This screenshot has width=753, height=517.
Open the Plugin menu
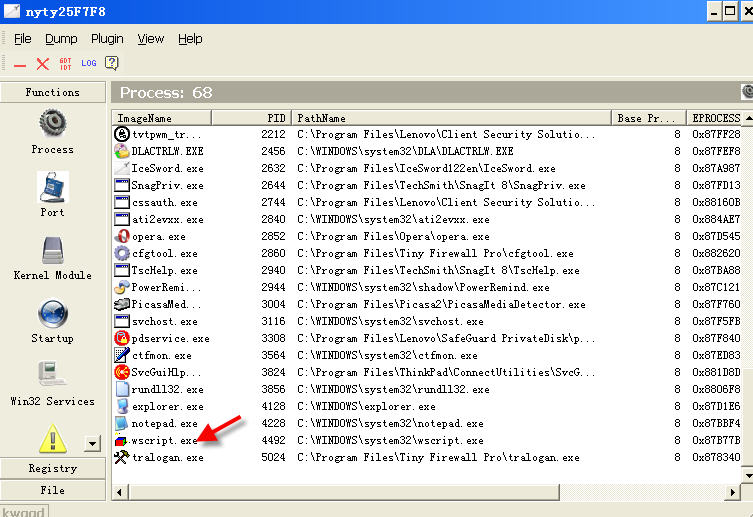click(107, 39)
